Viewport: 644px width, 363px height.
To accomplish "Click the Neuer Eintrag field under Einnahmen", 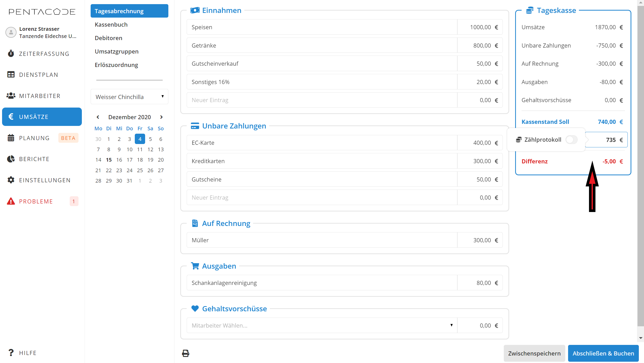I will (322, 100).
